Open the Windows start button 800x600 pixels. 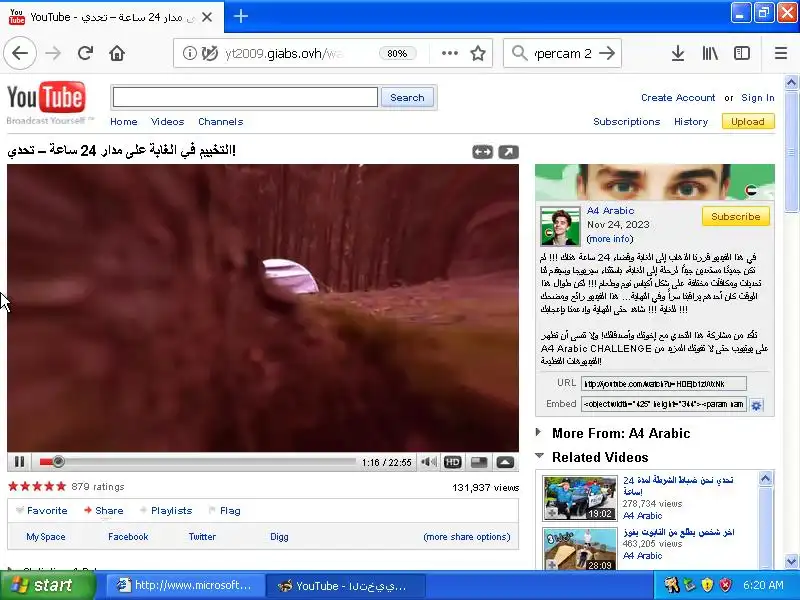pyautogui.click(x=47, y=585)
